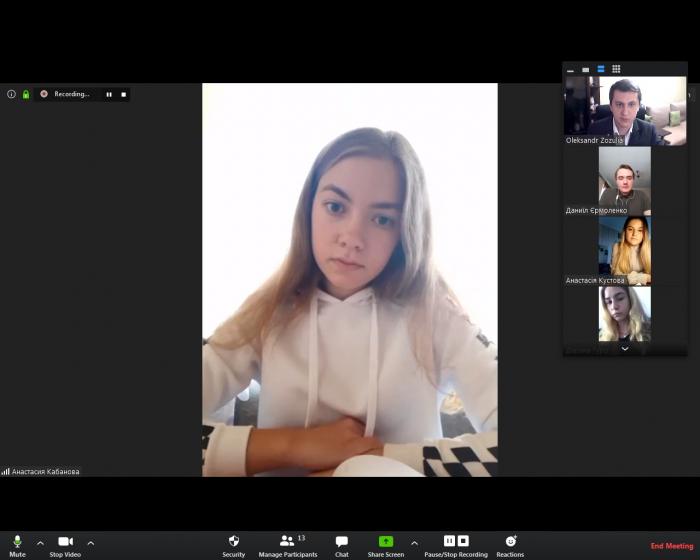Open meeting information icon at top left
The image size is (700, 560).
point(11,94)
